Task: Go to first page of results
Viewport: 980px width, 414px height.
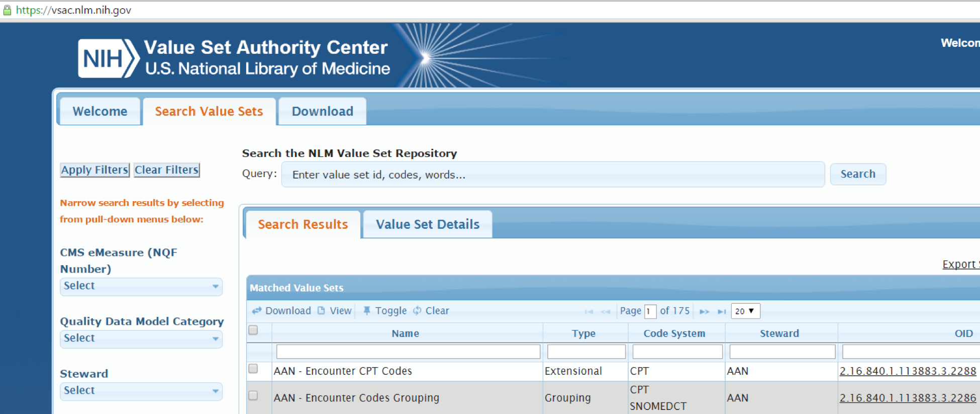Action: 589,311
